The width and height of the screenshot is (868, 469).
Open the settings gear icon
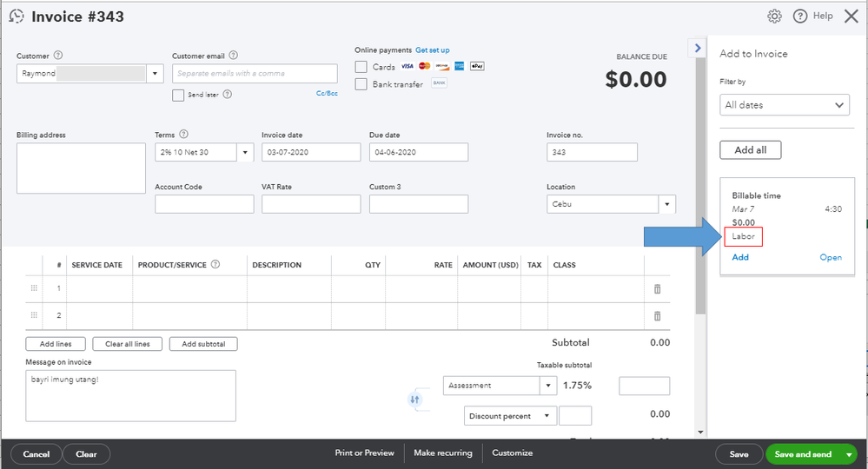pos(774,16)
